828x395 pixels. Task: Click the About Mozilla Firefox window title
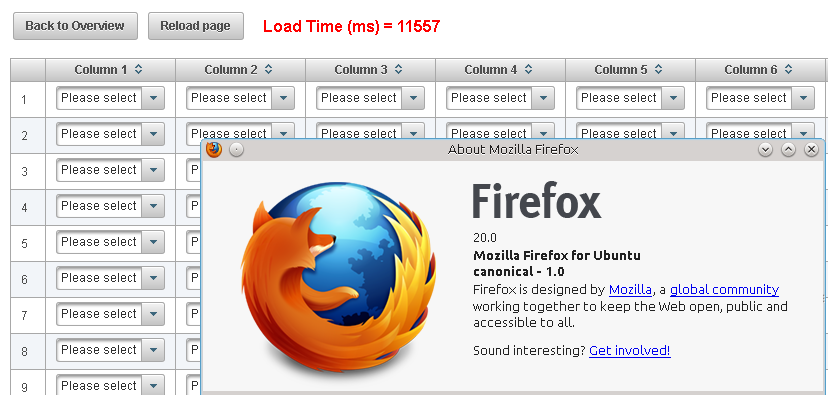point(513,150)
